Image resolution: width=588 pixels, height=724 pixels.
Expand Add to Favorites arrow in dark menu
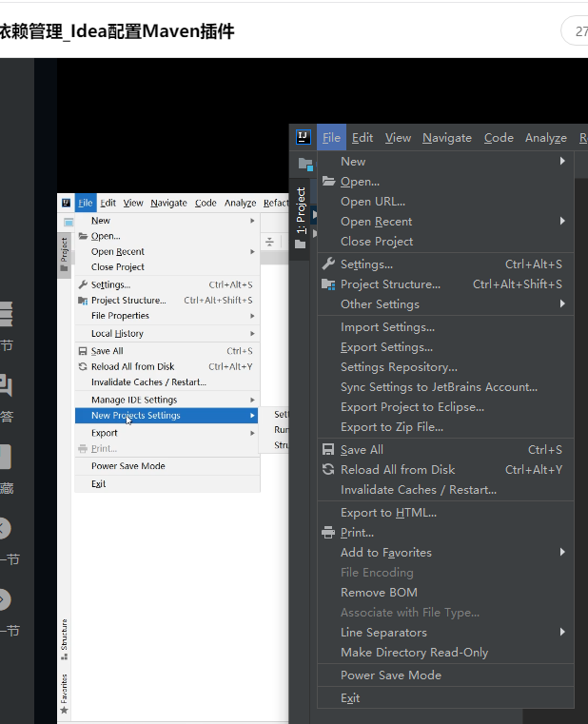(x=562, y=552)
